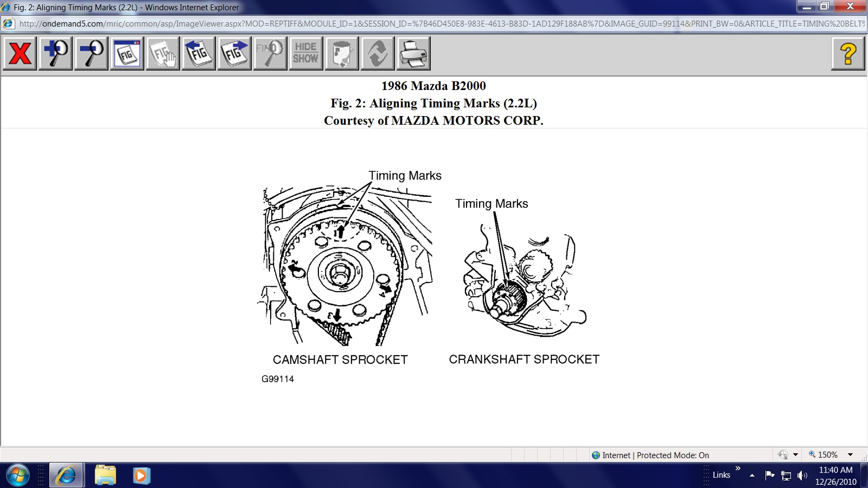The width and height of the screenshot is (868, 488).
Task: Click the greyed Find magnifier icon
Action: point(270,53)
